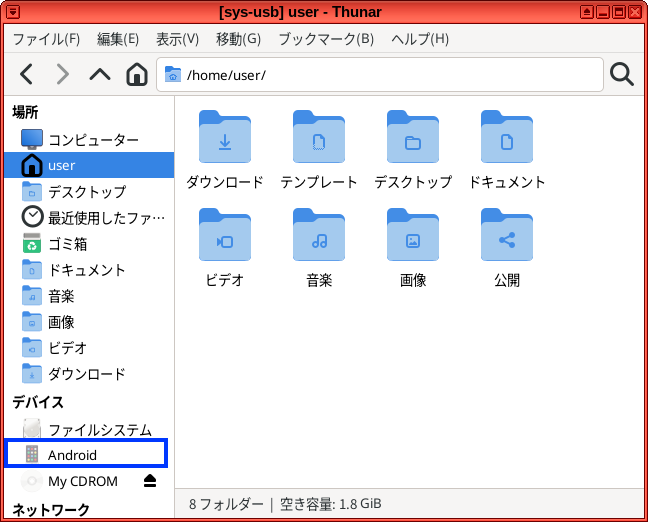Go to the home folder via the house icon

click(137, 74)
